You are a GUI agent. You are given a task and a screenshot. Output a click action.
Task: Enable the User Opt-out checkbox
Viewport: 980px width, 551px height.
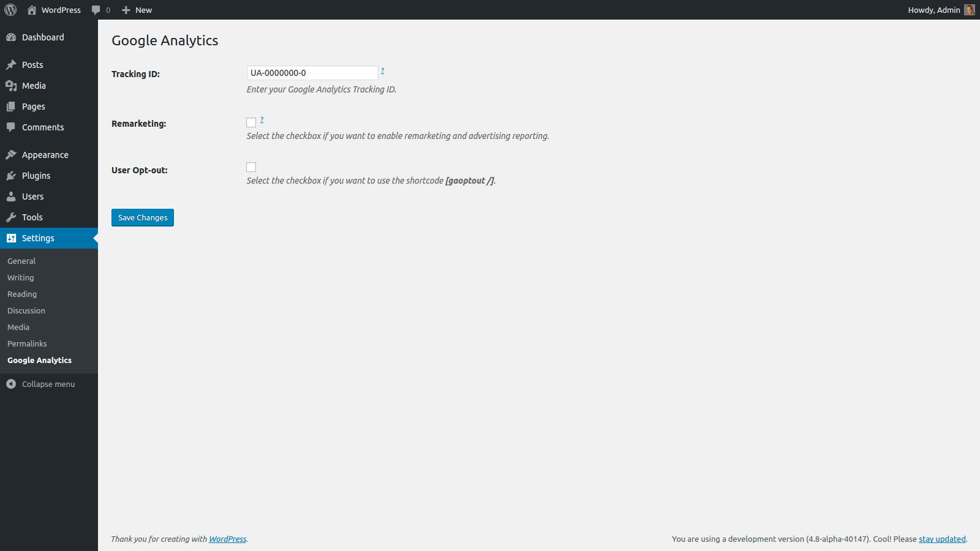251,167
